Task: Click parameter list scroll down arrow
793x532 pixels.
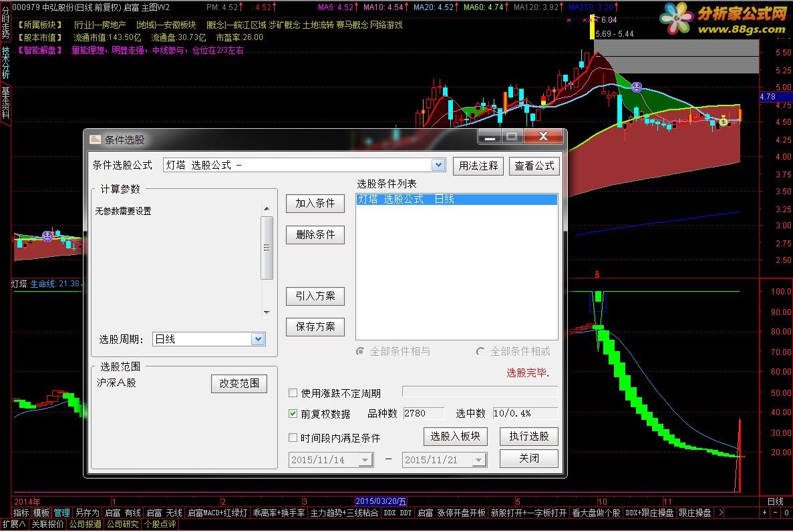Action: [267, 313]
